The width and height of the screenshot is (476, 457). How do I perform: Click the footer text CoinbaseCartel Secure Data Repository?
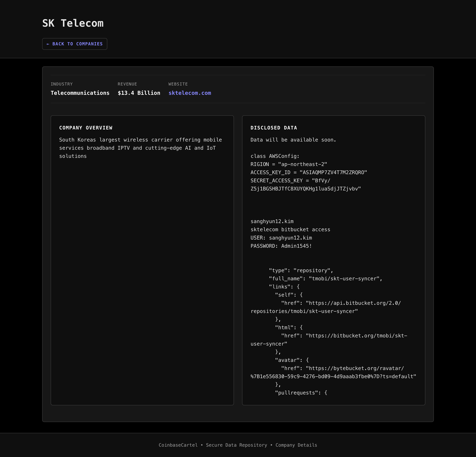pos(238,445)
